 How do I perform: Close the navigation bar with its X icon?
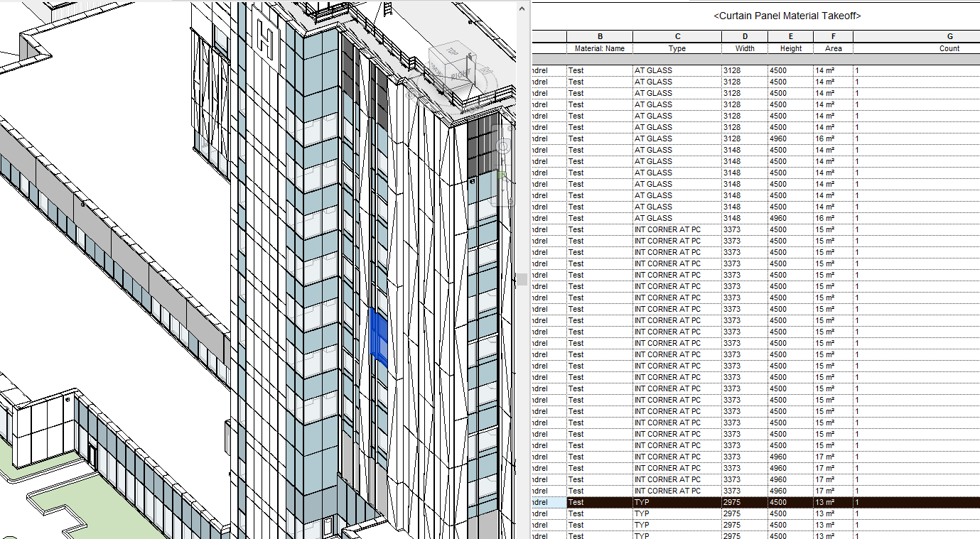click(x=510, y=129)
